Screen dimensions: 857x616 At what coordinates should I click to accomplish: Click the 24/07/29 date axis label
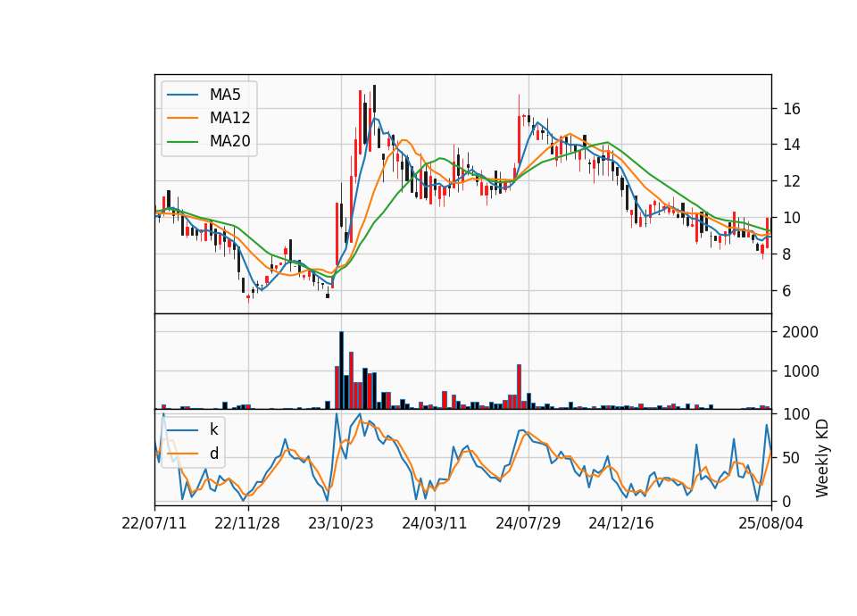(x=528, y=523)
